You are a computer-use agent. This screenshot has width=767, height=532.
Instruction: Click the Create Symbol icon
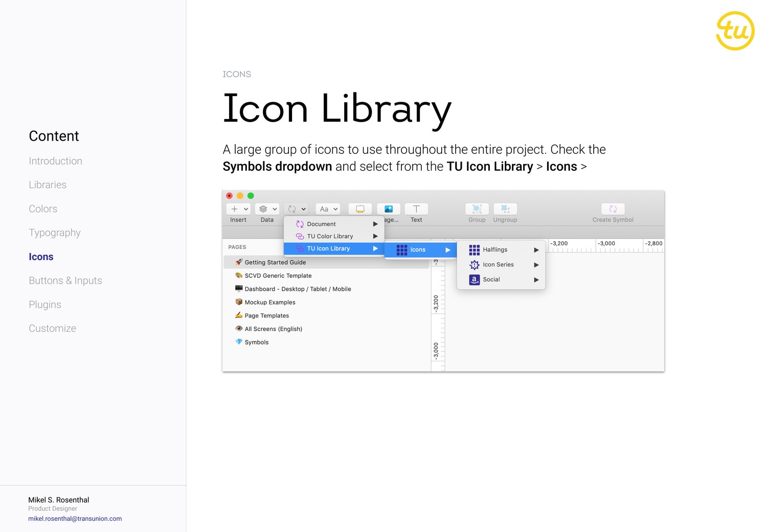(x=613, y=209)
